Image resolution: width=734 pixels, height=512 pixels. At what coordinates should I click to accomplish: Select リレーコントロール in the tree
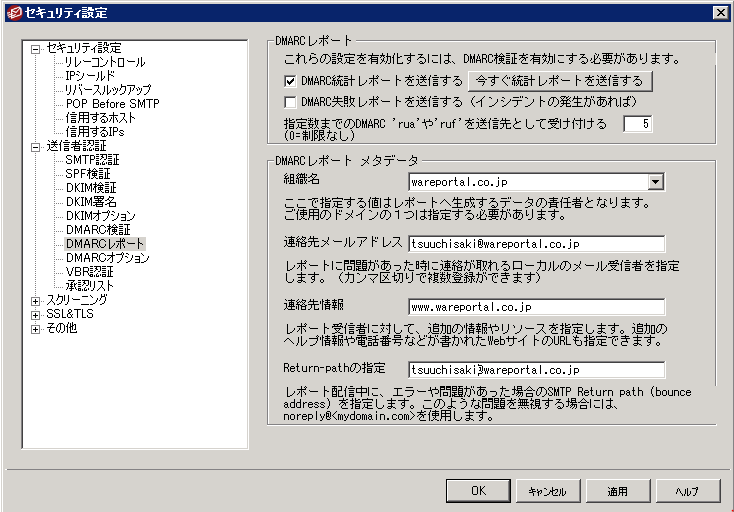(105, 62)
